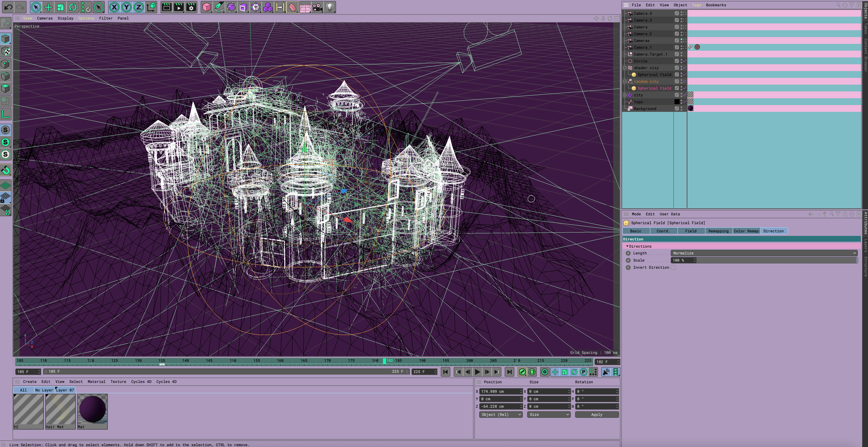Open Render Settings from the toolbar
This screenshot has width=868, height=447.
[191, 7]
